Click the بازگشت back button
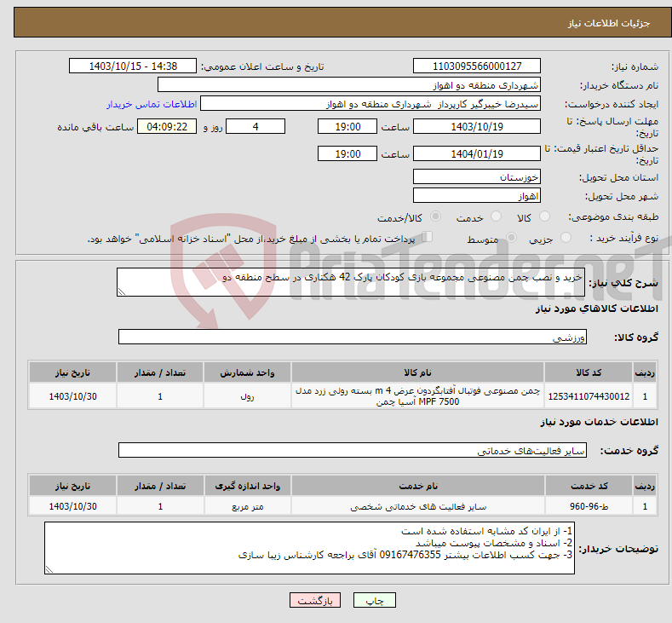The width and height of the screenshot is (672, 623). click(315, 600)
